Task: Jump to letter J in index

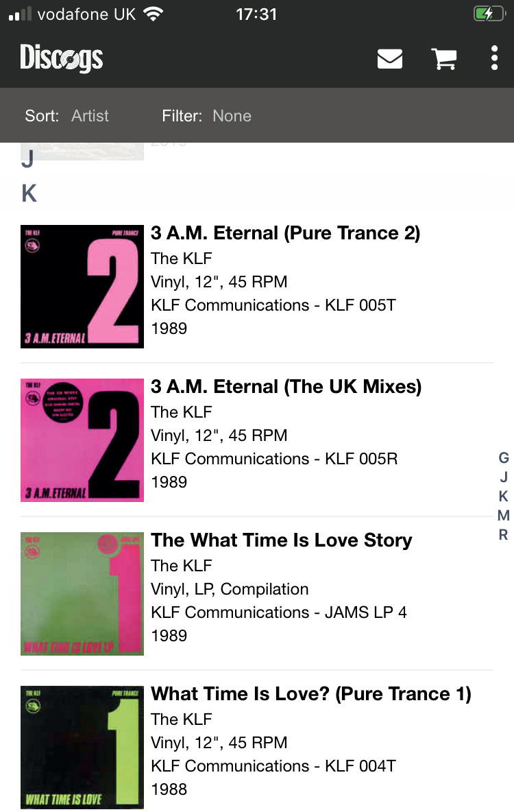Action: (503, 477)
